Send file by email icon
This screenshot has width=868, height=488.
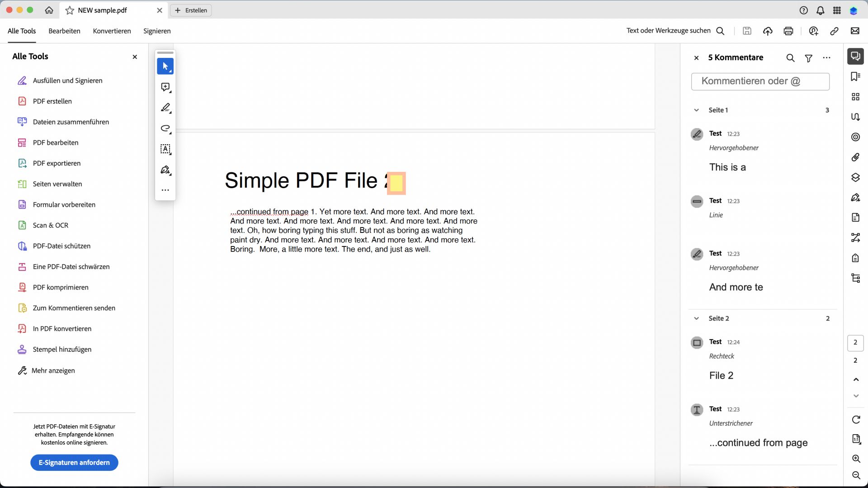(855, 31)
